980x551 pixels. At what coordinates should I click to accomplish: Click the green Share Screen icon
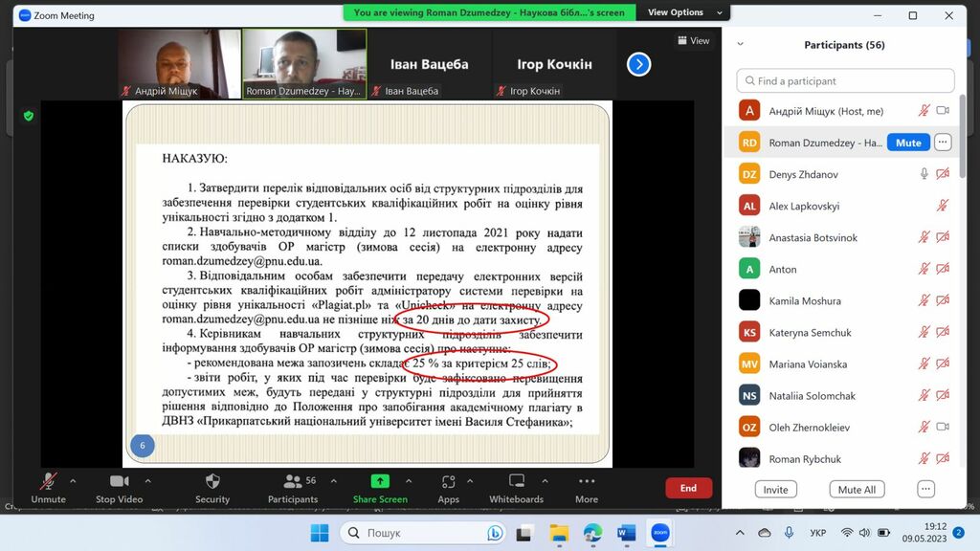point(380,481)
